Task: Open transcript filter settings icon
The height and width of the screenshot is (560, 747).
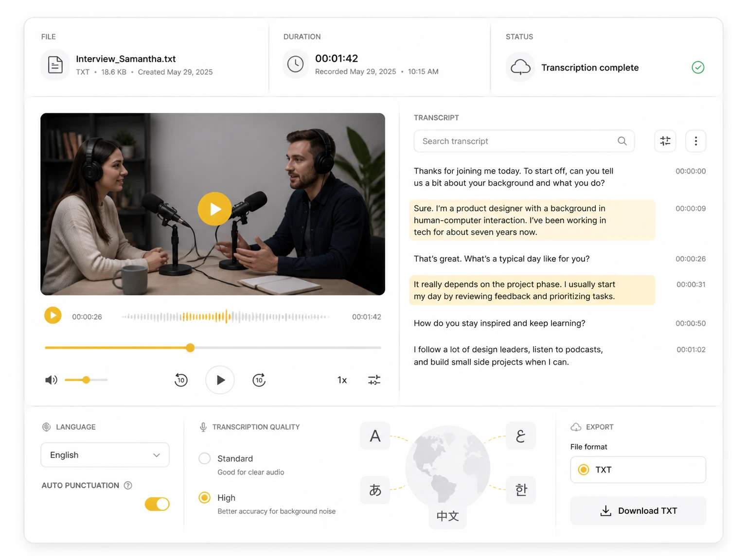Action: pyautogui.click(x=665, y=141)
